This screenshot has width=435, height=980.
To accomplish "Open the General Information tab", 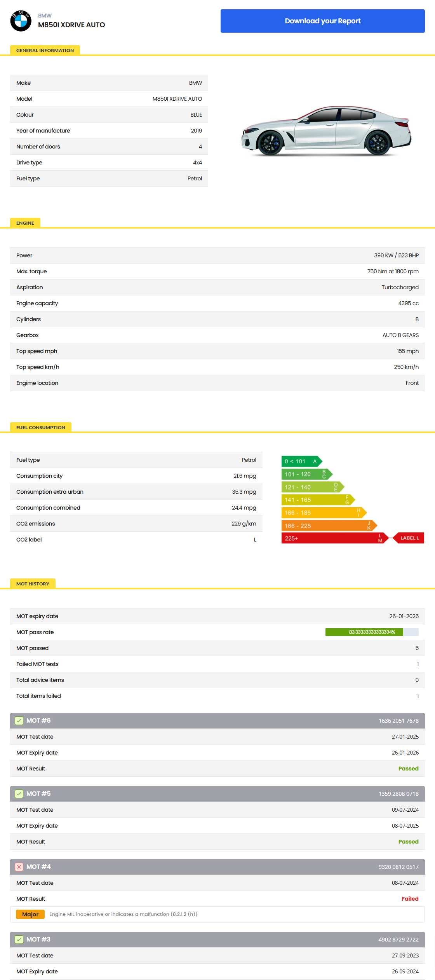I will coord(45,50).
